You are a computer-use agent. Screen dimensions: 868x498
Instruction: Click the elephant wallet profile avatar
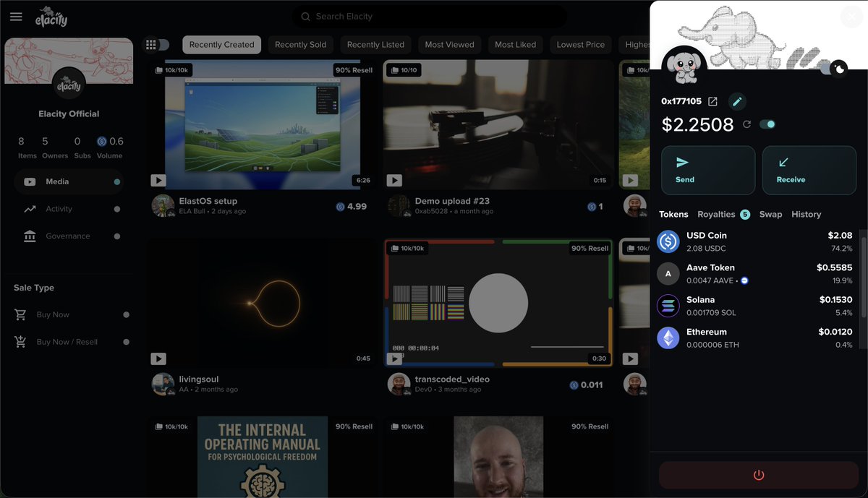pyautogui.click(x=684, y=68)
